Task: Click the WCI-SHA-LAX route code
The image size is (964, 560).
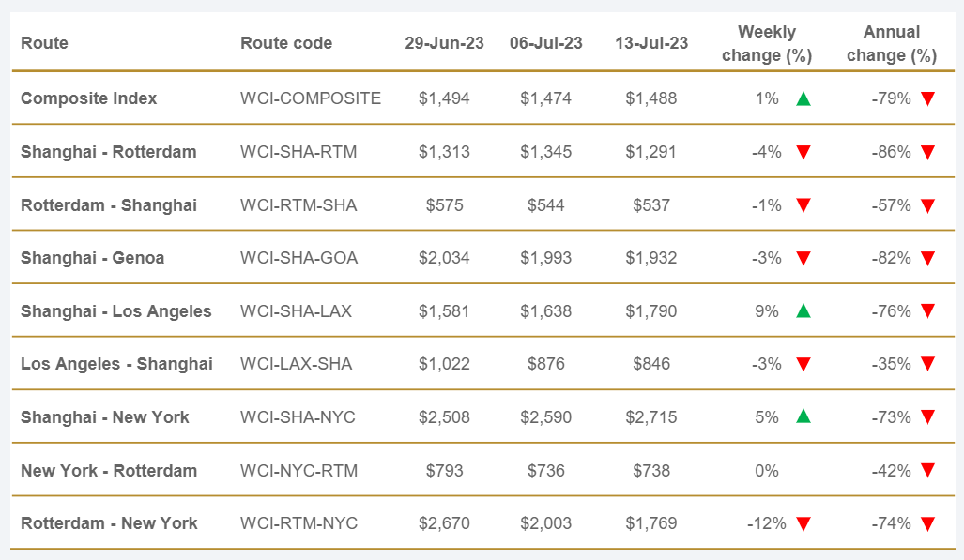Action: point(296,311)
